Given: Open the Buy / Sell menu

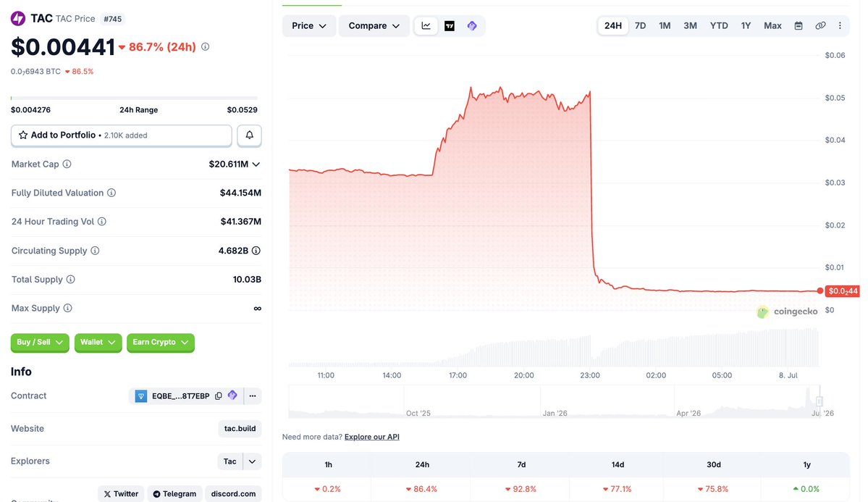Looking at the screenshot, I should click(x=40, y=343).
